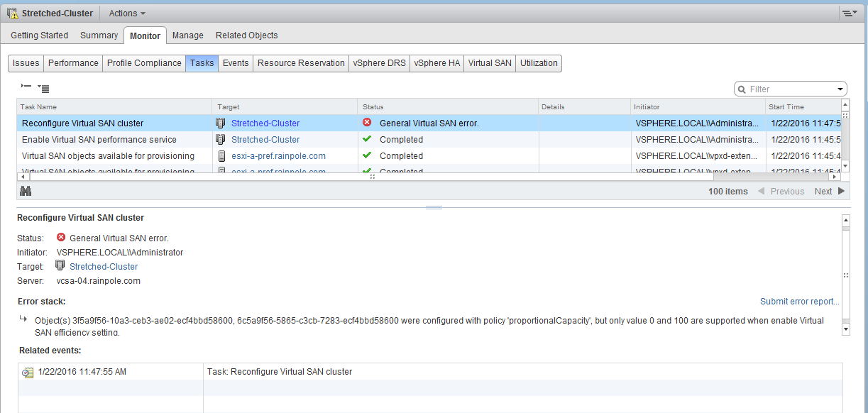Click the red error icon in the Status column

[x=367, y=123]
